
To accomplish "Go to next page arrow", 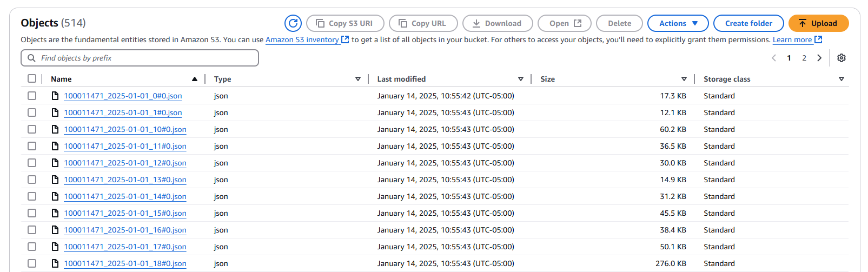I will coord(819,58).
